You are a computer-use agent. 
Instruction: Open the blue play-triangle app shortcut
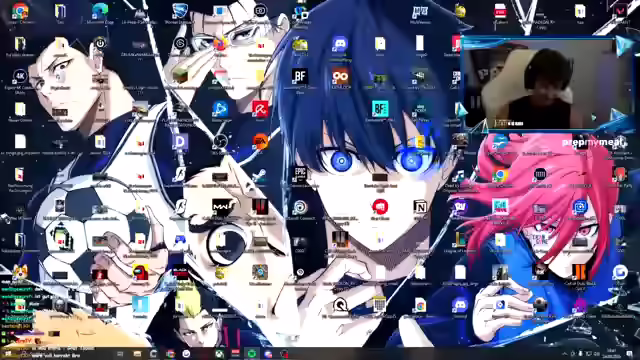(x=220, y=109)
